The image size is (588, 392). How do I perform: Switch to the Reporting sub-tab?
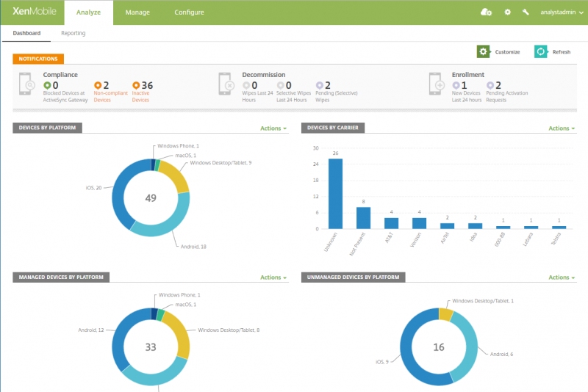[x=73, y=33]
